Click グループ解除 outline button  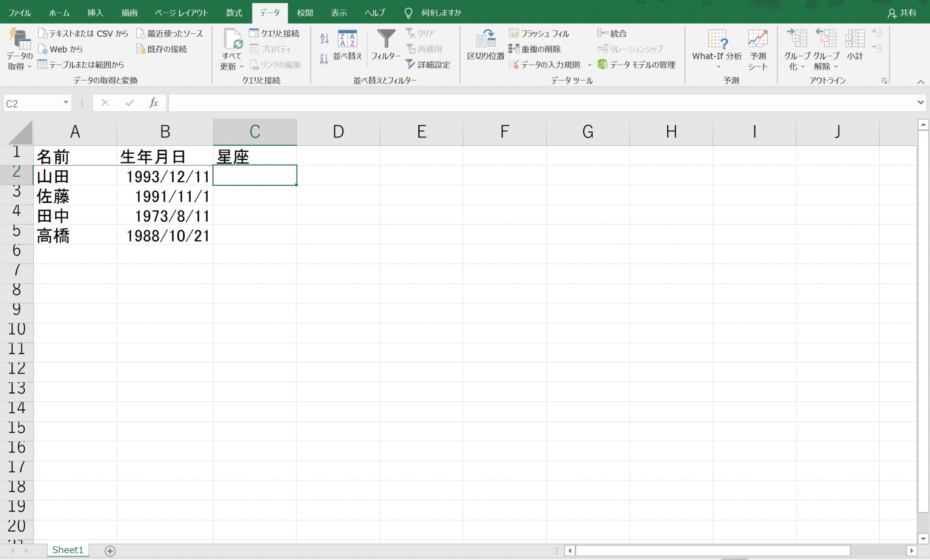826,50
